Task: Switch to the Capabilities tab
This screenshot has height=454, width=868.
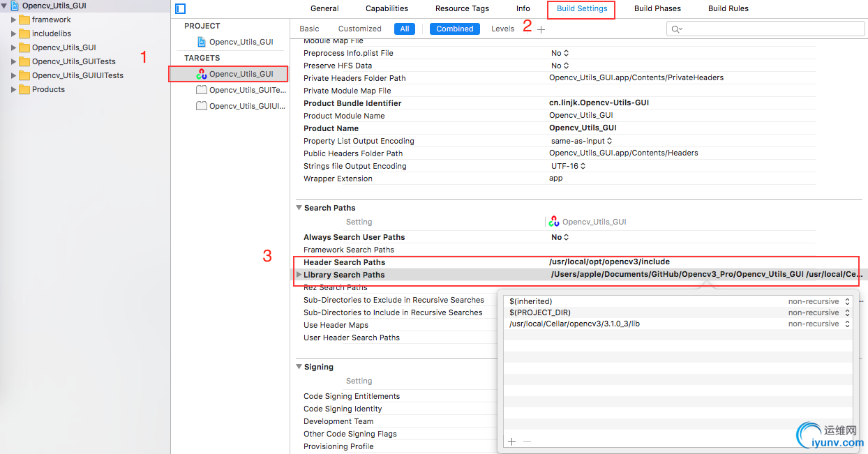Action: click(387, 8)
